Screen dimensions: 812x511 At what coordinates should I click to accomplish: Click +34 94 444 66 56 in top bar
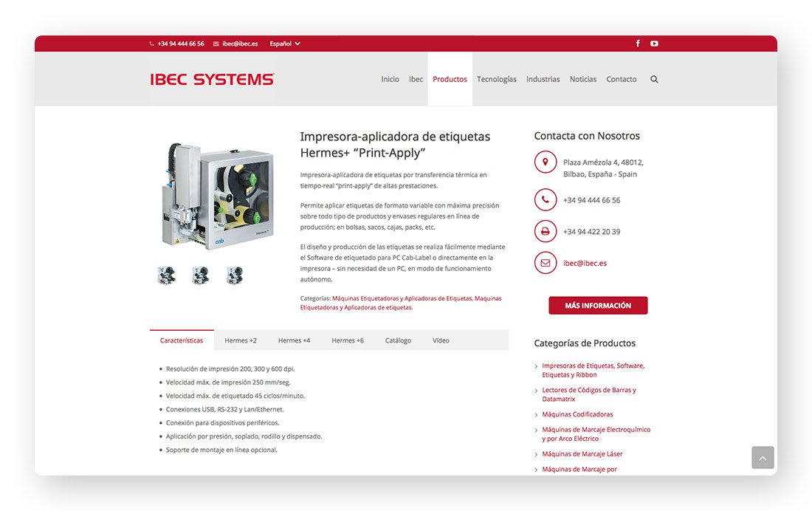[181, 44]
